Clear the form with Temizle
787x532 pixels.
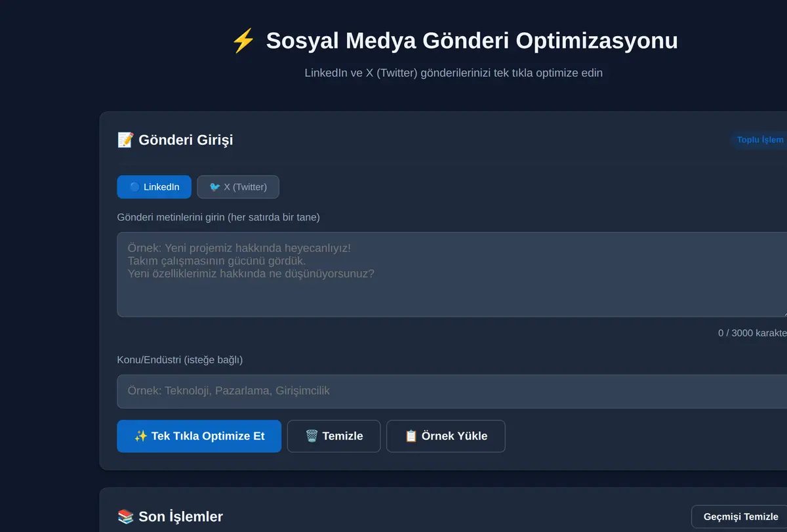pos(334,436)
